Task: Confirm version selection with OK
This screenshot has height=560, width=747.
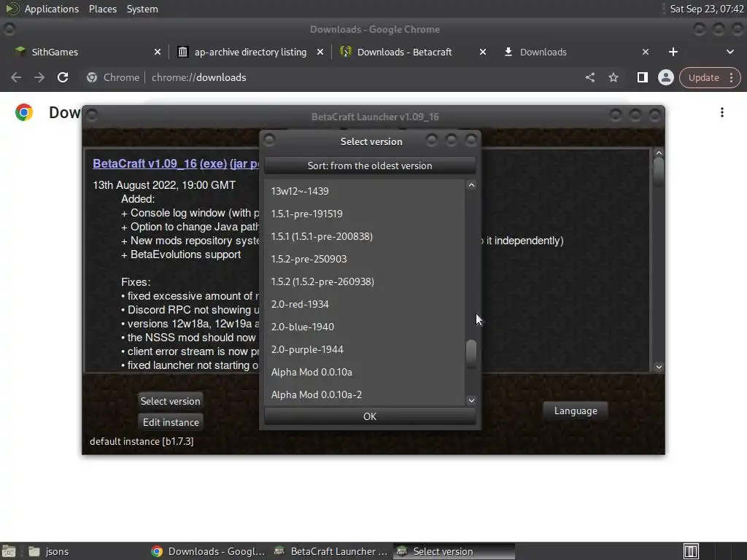Action: pyautogui.click(x=370, y=416)
